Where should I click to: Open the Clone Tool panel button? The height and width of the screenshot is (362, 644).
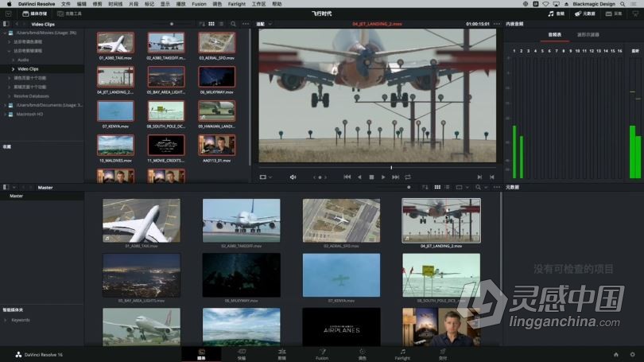tap(69, 14)
